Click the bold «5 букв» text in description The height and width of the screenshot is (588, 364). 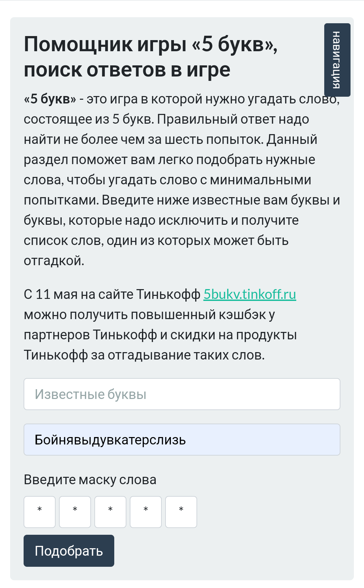tap(50, 99)
